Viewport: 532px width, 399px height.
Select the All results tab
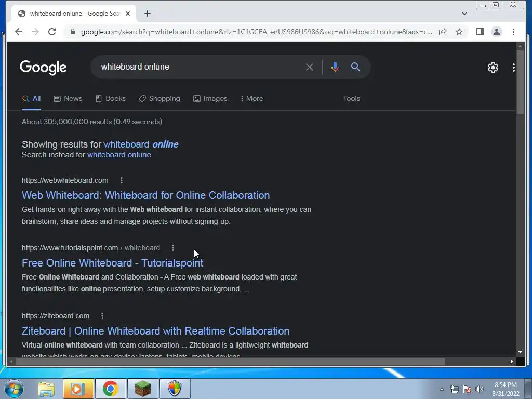click(31, 98)
